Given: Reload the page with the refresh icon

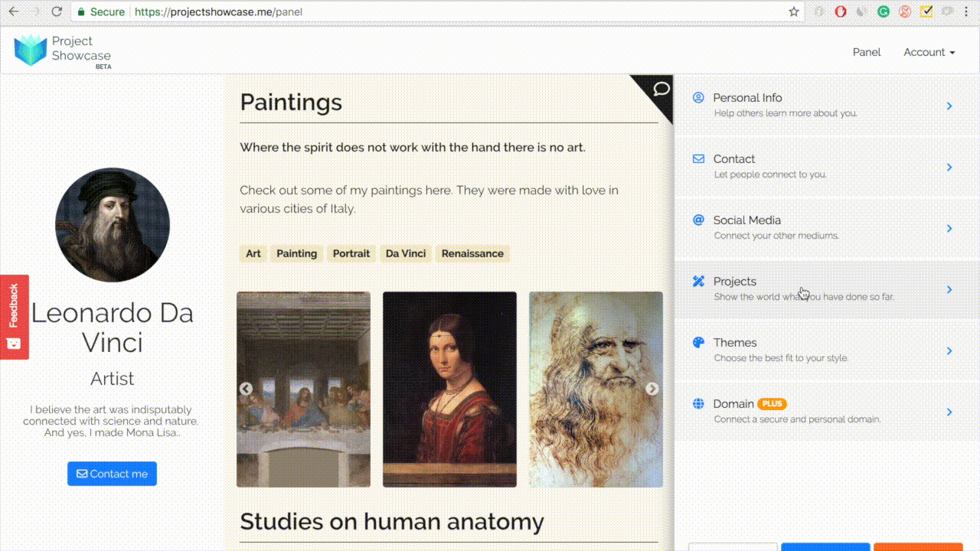Looking at the screenshot, I should [57, 11].
